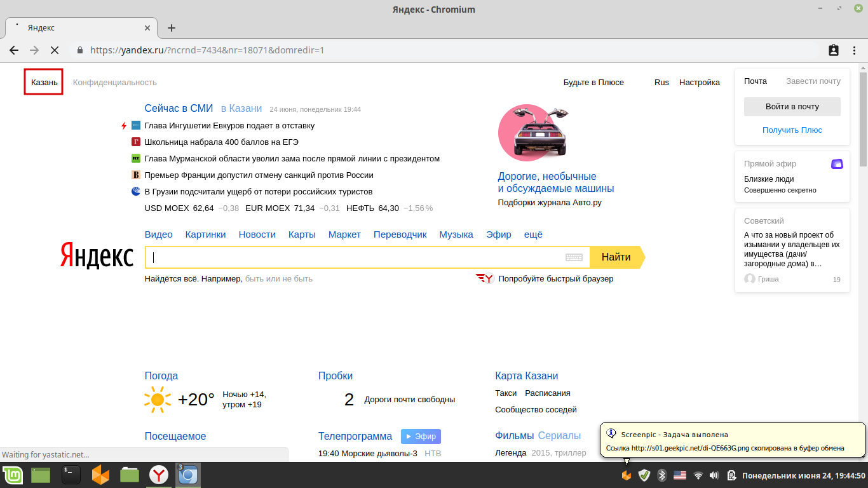868x488 pixels.
Task: Open the Bluetooth tray icon
Action: (661, 475)
